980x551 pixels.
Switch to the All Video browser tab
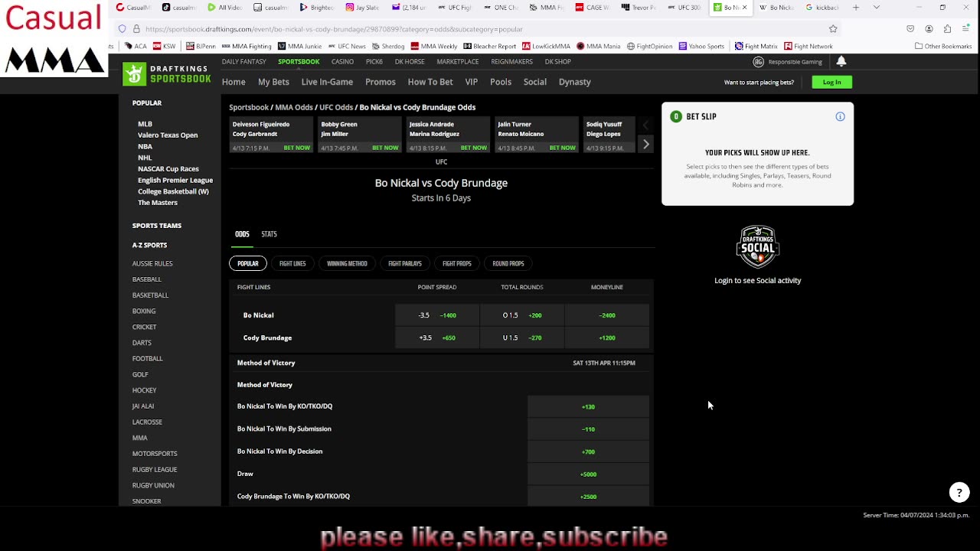click(x=225, y=8)
